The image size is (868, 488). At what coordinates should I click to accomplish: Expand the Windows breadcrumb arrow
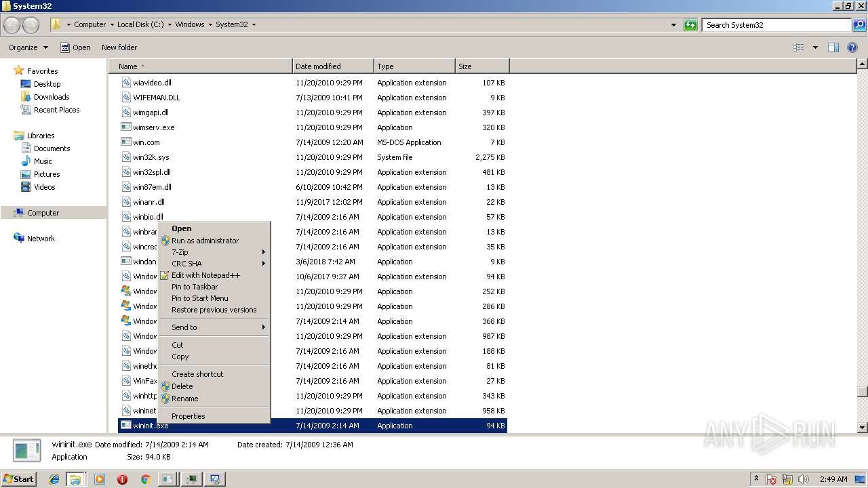(210, 25)
